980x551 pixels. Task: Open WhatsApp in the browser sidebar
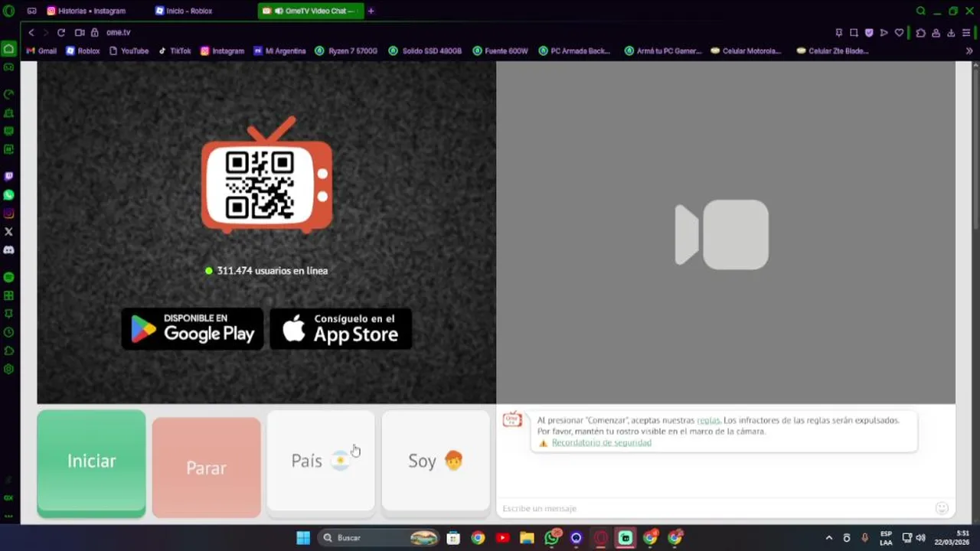(8, 195)
